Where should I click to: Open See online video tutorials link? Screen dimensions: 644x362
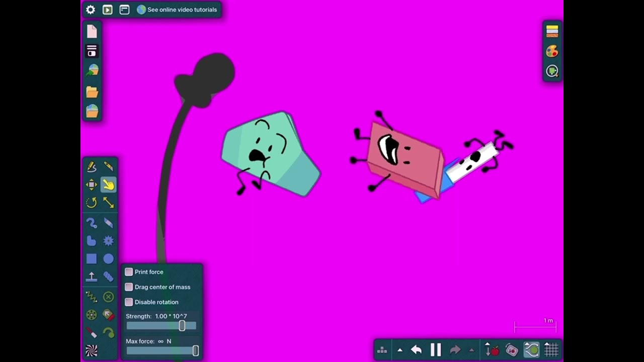[x=177, y=10]
